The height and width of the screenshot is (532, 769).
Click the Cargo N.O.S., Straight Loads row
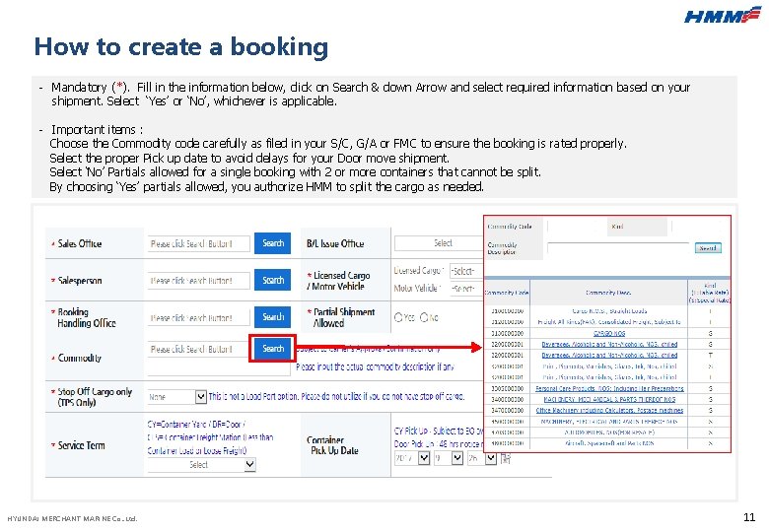[609, 311]
